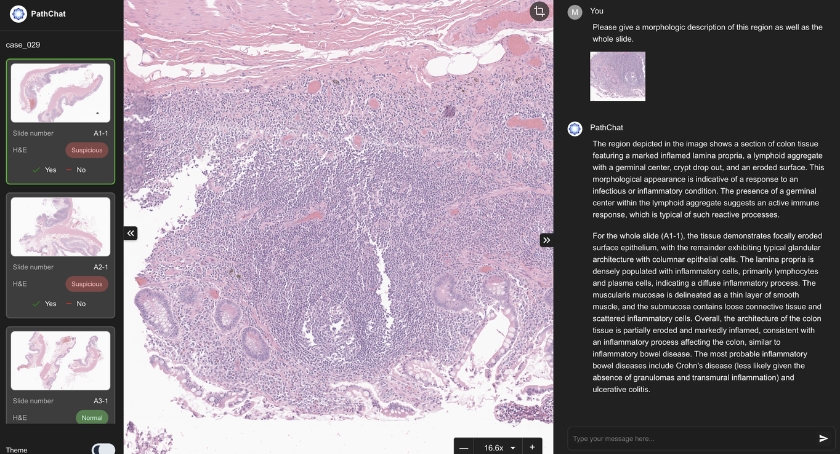This screenshot has height=454, width=840.
Task: Zoom in with the plus button
Action: [532, 448]
